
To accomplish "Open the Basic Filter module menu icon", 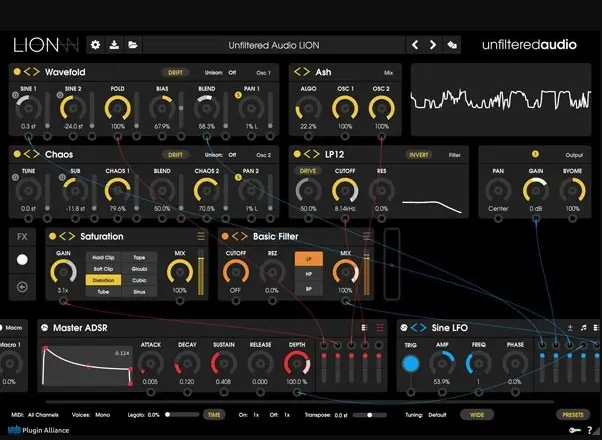I will [367, 236].
